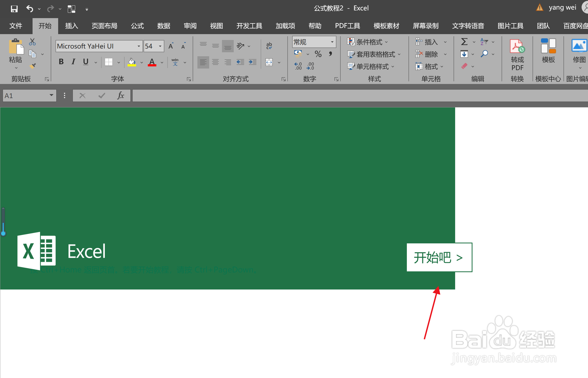Apply percent style
Image resolution: width=588 pixels, height=378 pixels.
[318, 54]
